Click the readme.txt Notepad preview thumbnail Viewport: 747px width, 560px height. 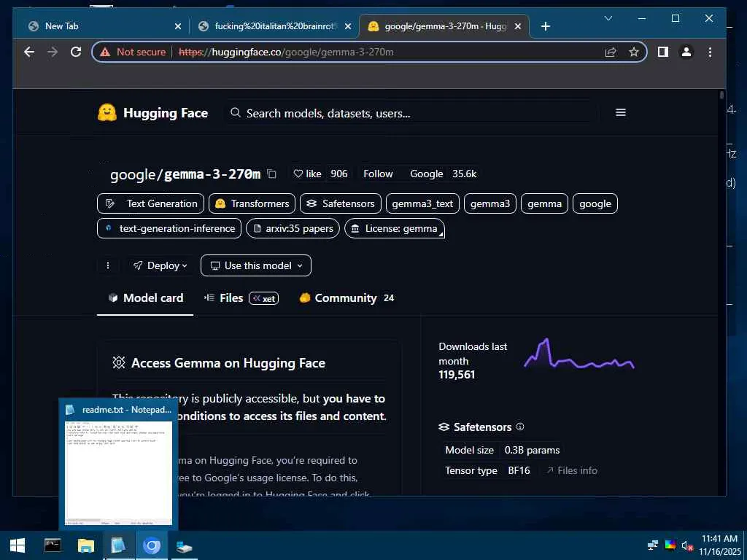[x=118, y=472]
